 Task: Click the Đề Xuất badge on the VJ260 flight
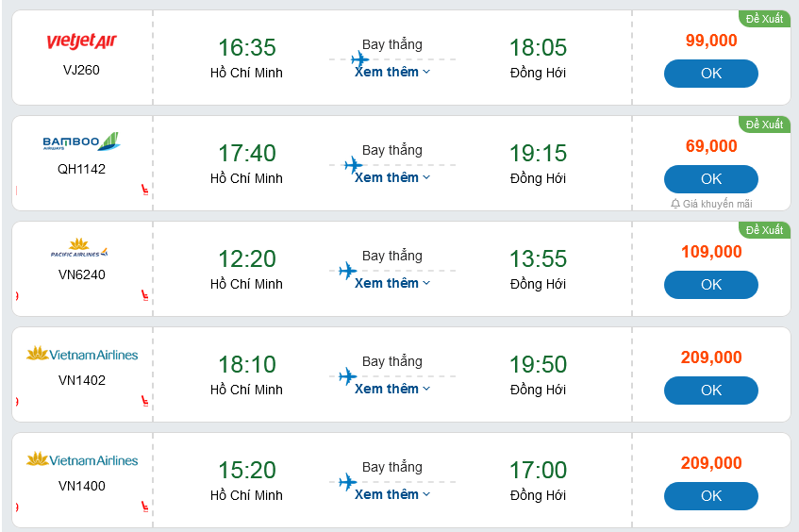764,19
